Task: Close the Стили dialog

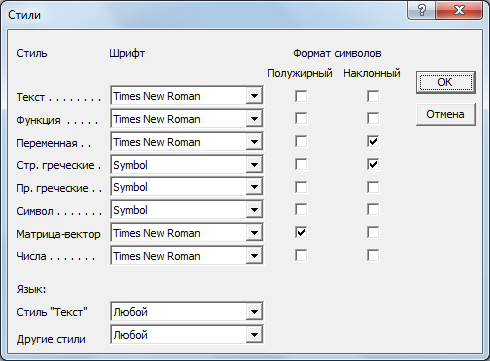Action: point(459,10)
